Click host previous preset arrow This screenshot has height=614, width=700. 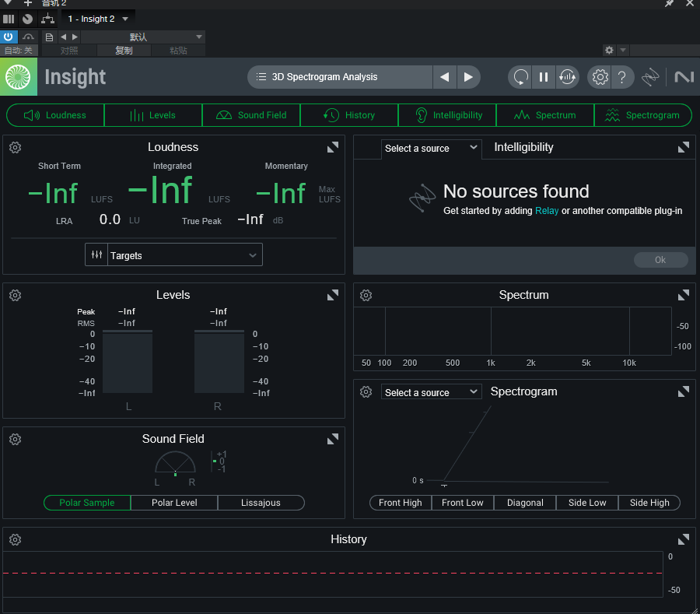[64, 37]
